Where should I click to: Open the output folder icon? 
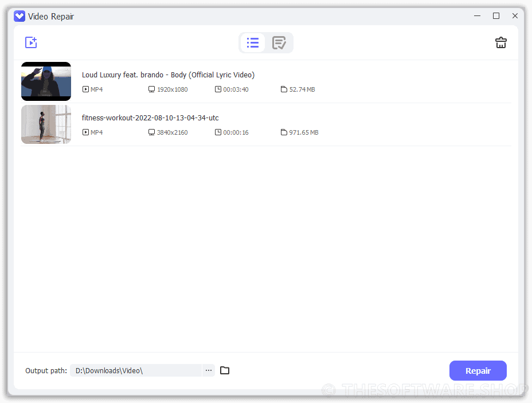coord(225,370)
